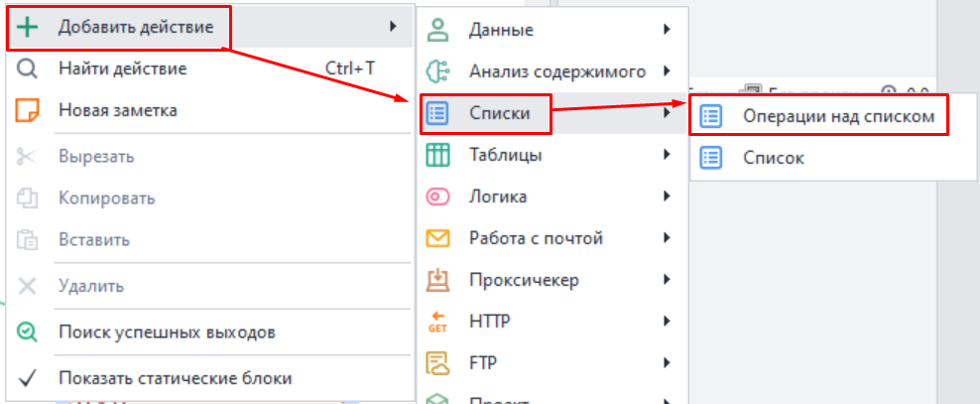
Task: Choose Операции над списком
Action: [x=834, y=116]
